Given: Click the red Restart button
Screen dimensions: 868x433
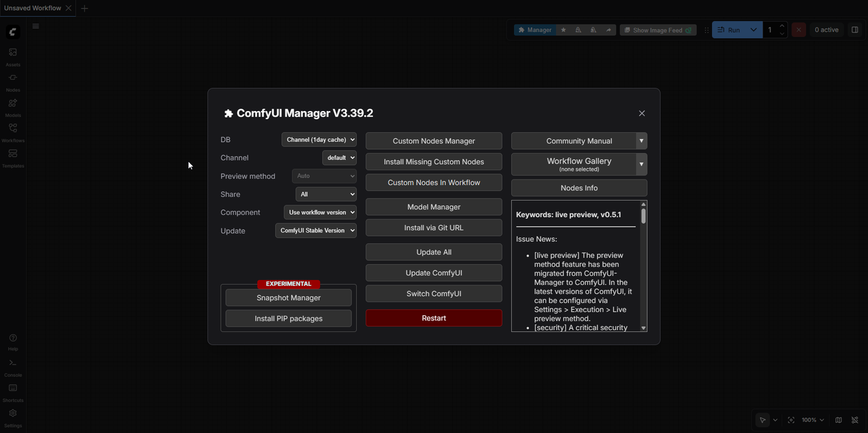Looking at the screenshot, I should [x=434, y=318].
